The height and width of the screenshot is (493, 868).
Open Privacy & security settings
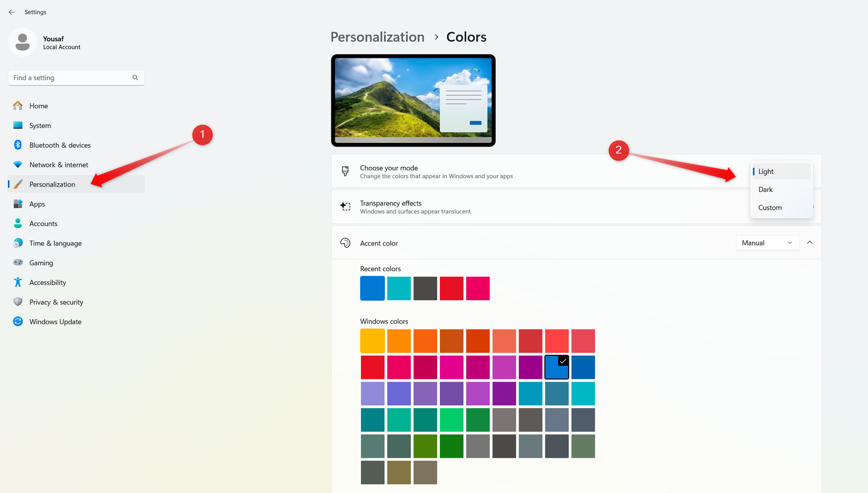[56, 302]
